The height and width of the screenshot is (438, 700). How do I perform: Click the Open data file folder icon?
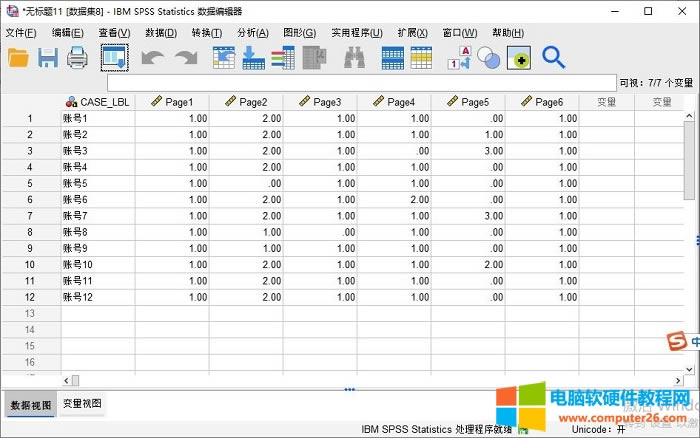click(x=18, y=58)
